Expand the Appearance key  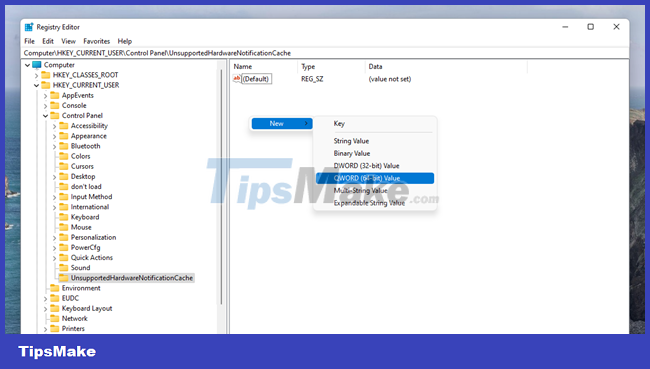point(54,136)
